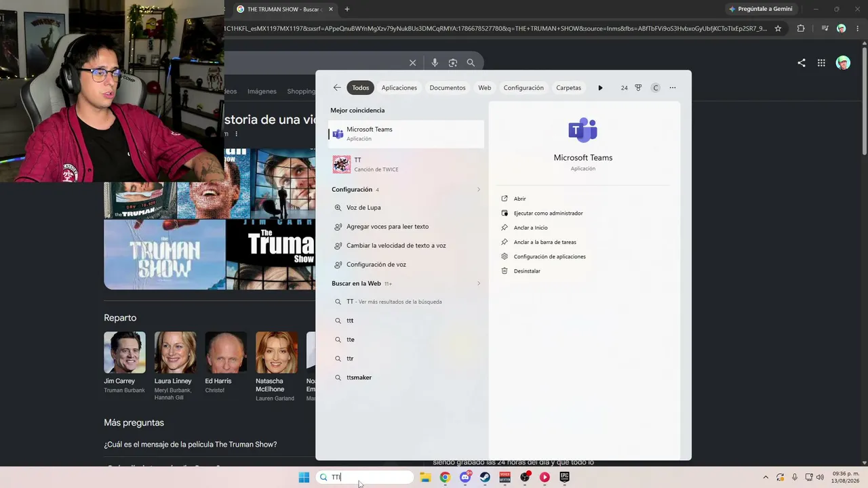This screenshot has height=488, width=868.
Task: Open the Chrome extensions puzzle icon
Action: pyautogui.click(x=801, y=28)
